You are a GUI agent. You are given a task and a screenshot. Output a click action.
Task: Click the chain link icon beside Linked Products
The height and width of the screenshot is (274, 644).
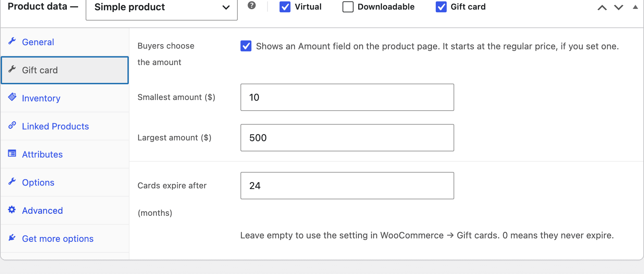pos(12,125)
